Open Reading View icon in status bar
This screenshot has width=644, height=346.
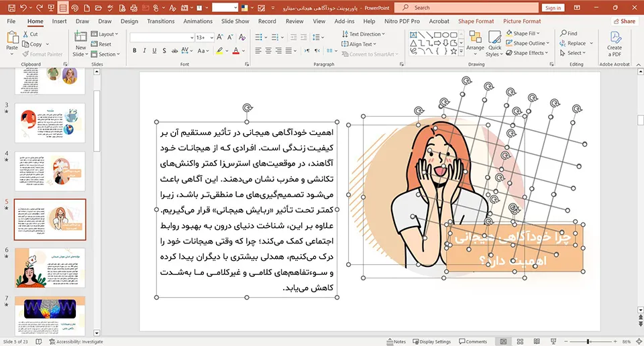tap(537, 341)
